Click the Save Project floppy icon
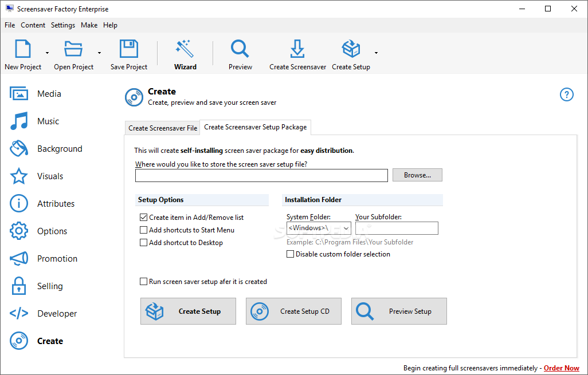 pos(128,49)
